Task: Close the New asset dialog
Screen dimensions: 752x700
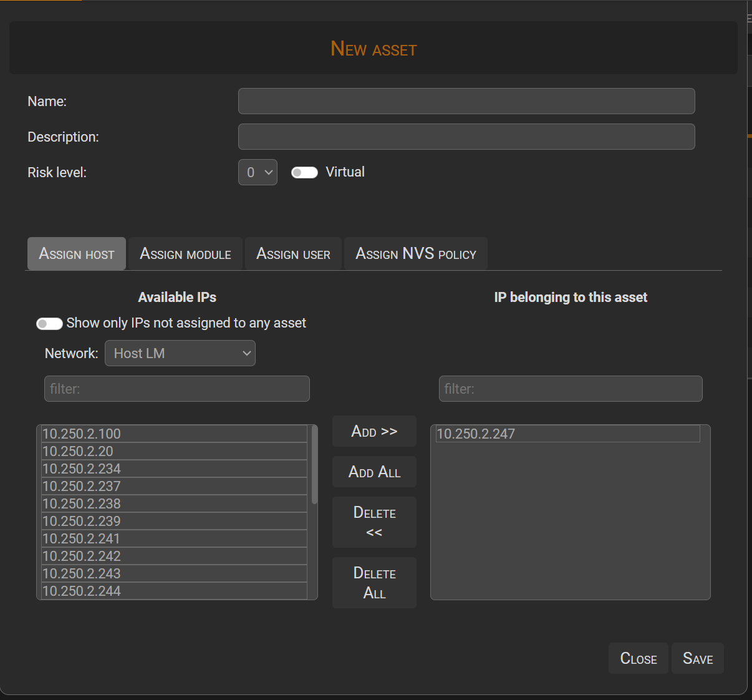Action: point(638,658)
